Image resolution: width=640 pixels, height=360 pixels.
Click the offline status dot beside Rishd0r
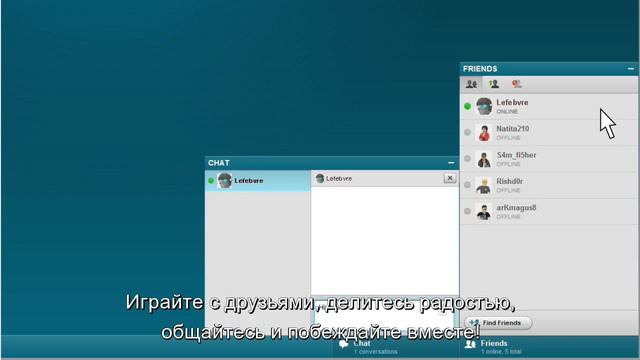tap(468, 185)
